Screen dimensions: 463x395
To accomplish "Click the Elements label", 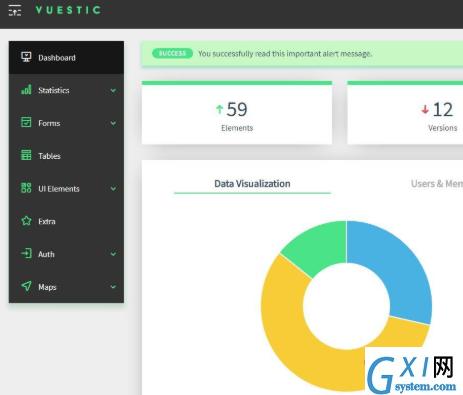I will (237, 128).
